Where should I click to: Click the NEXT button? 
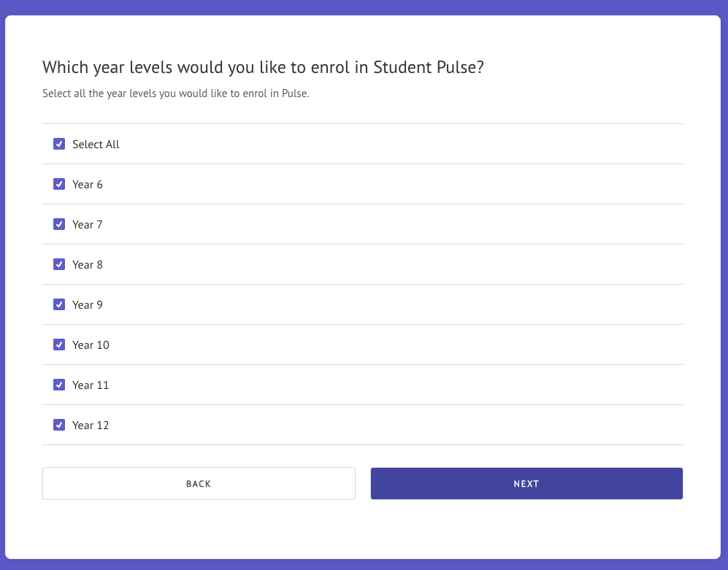526,484
